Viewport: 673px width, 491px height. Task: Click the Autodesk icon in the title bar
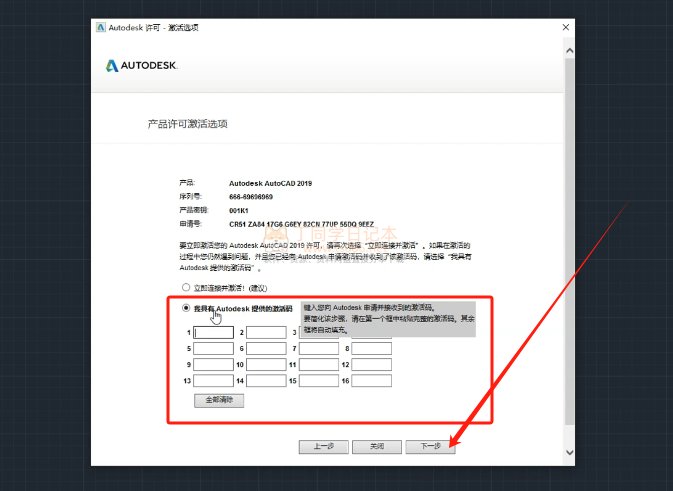point(100,27)
